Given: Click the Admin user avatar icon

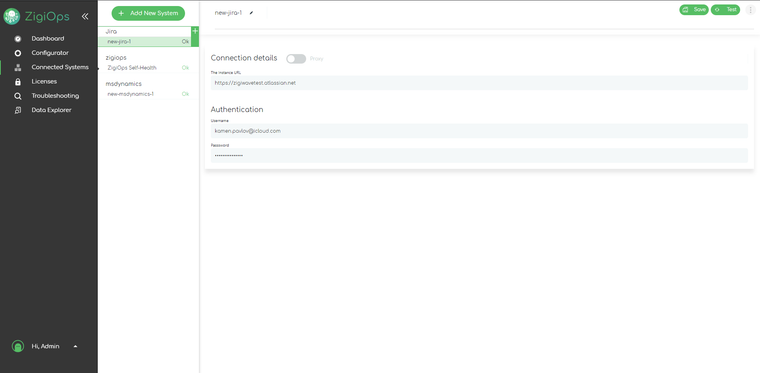Looking at the screenshot, I should tap(18, 346).
